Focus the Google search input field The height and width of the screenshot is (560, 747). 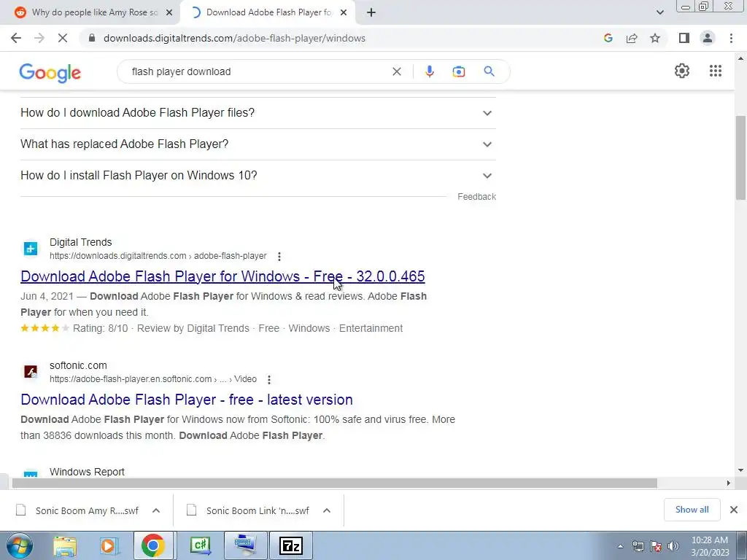(x=258, y=71)
